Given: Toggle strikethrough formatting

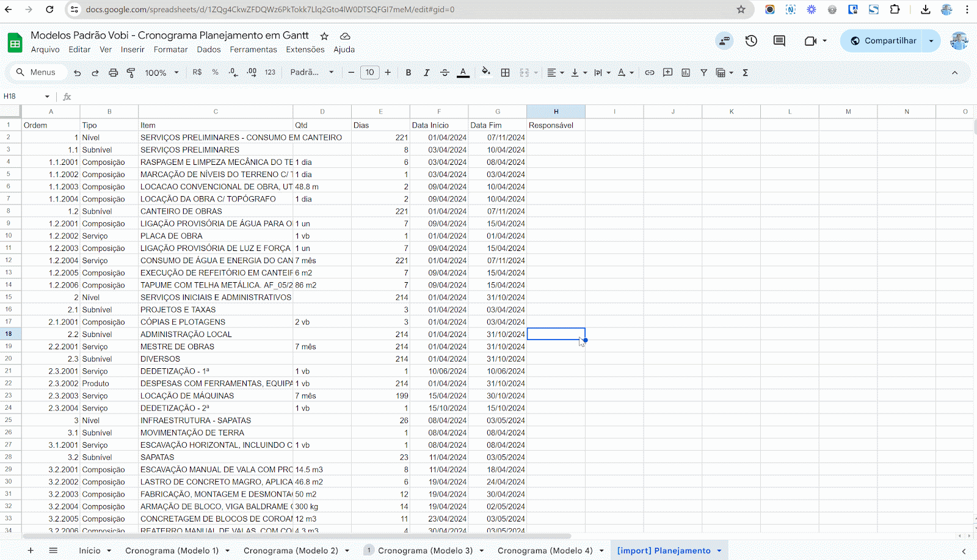Looking at the screenshot, I should pos(445,73).
